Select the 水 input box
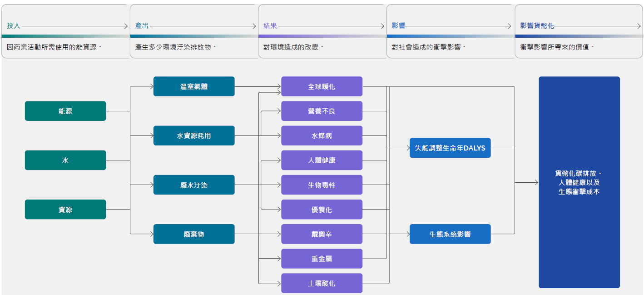 [65, 160]
